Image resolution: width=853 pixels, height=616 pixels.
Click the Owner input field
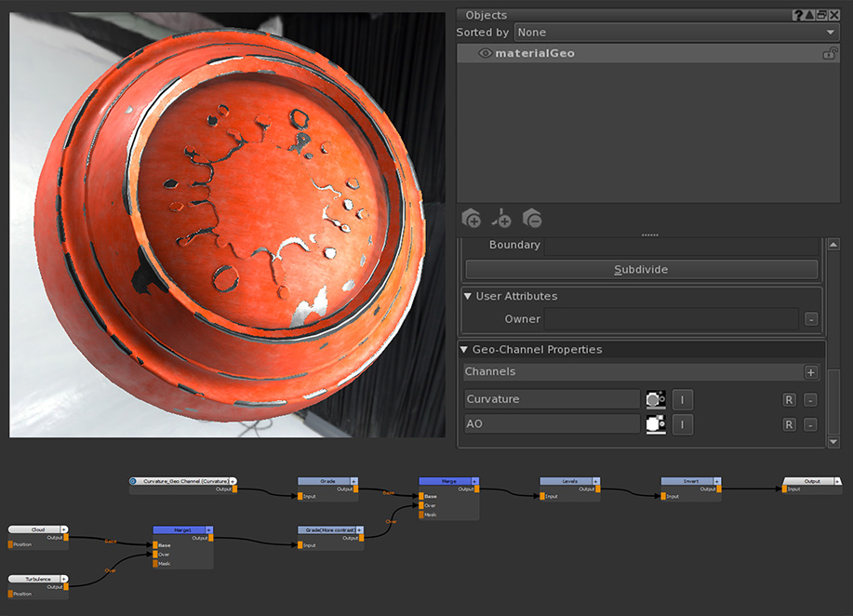pyautogui.click(x=671, y=319)
